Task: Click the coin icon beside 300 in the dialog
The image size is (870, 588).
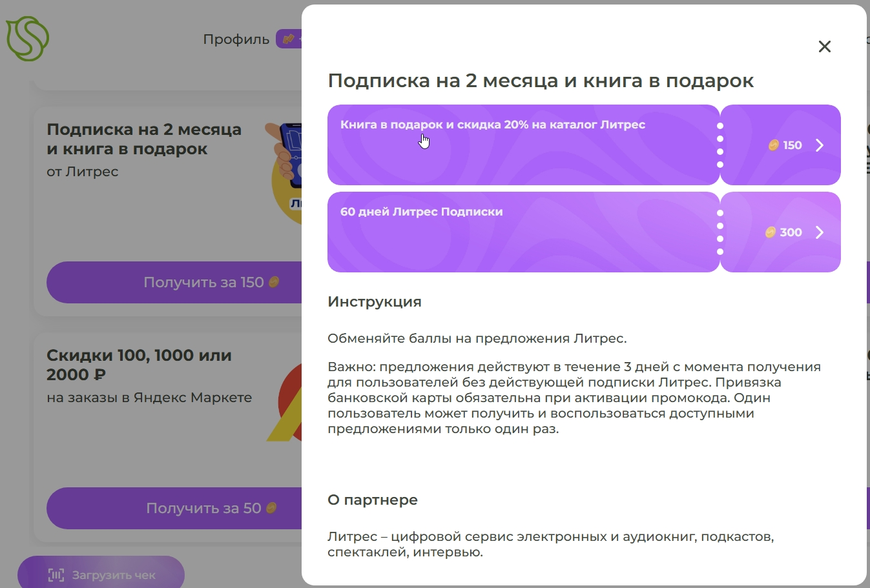Action: pyautogui.click(x=771, y=232)
